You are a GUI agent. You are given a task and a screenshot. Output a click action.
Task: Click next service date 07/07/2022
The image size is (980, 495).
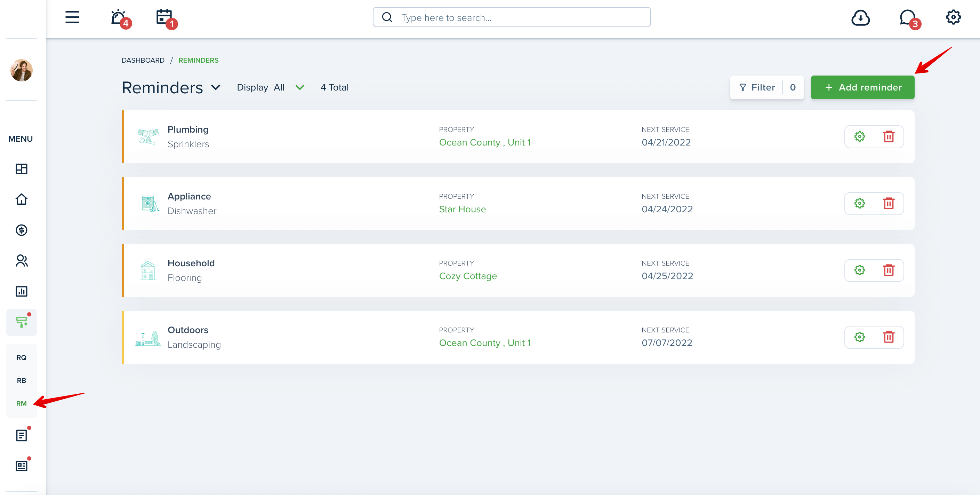point(667,343)
